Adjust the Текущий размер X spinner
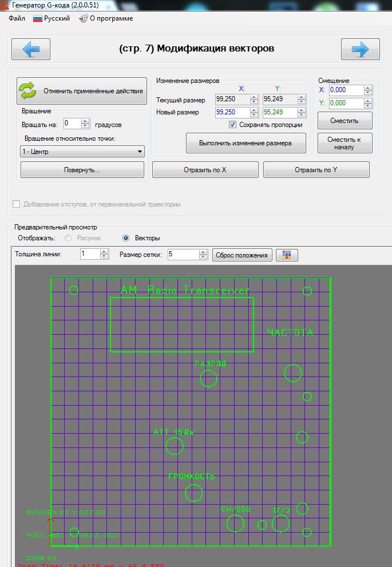This screenshot has height=567, width=392. click(x=254, y=99)
